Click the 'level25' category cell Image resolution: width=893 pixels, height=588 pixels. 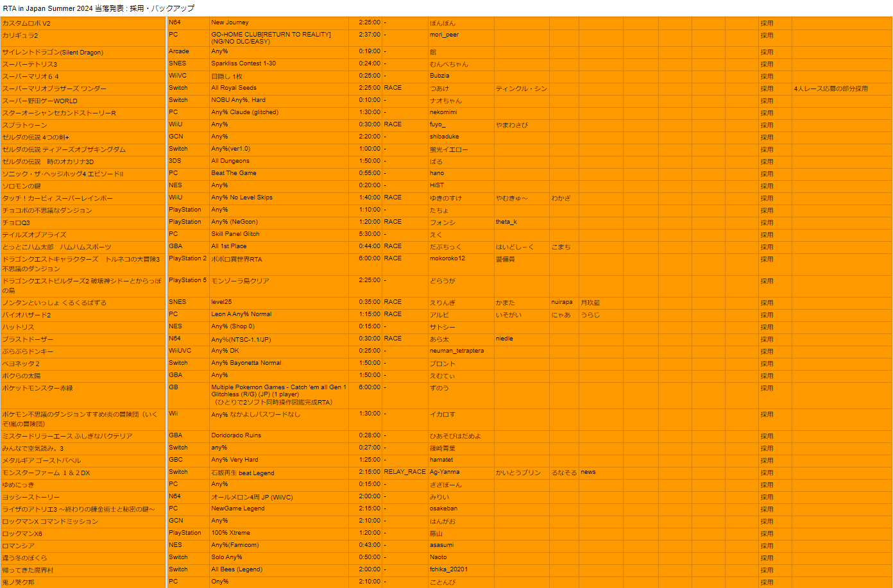279,303
